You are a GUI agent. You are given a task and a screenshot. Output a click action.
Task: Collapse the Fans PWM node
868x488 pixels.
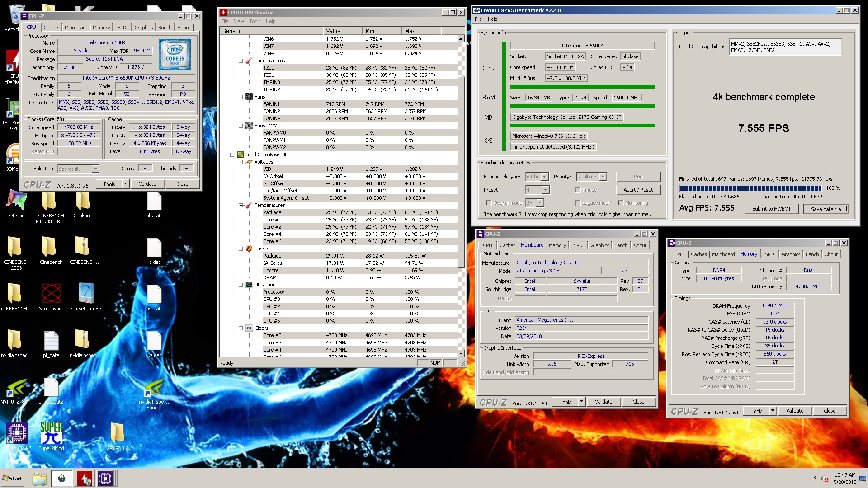[x=241, y=126]
